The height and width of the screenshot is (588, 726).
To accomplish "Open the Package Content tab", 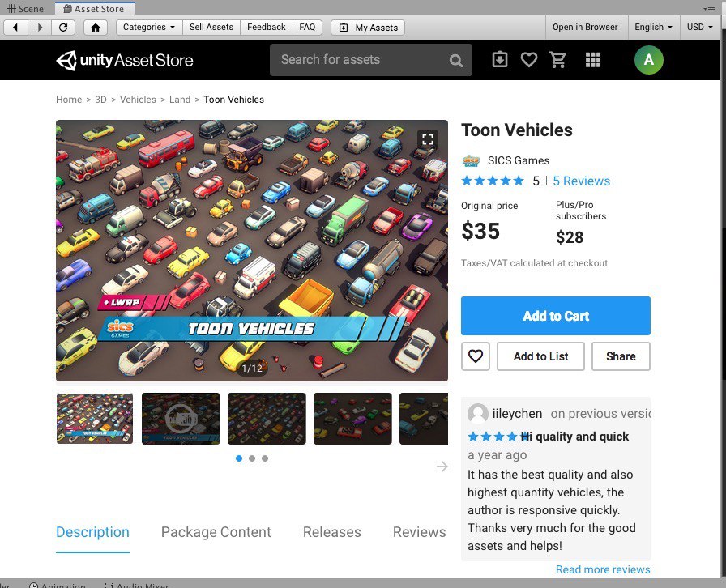I will click(216, 532).
